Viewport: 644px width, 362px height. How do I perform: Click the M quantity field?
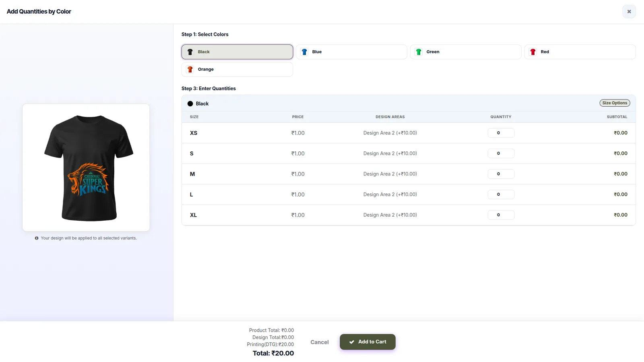pos(501,174)
